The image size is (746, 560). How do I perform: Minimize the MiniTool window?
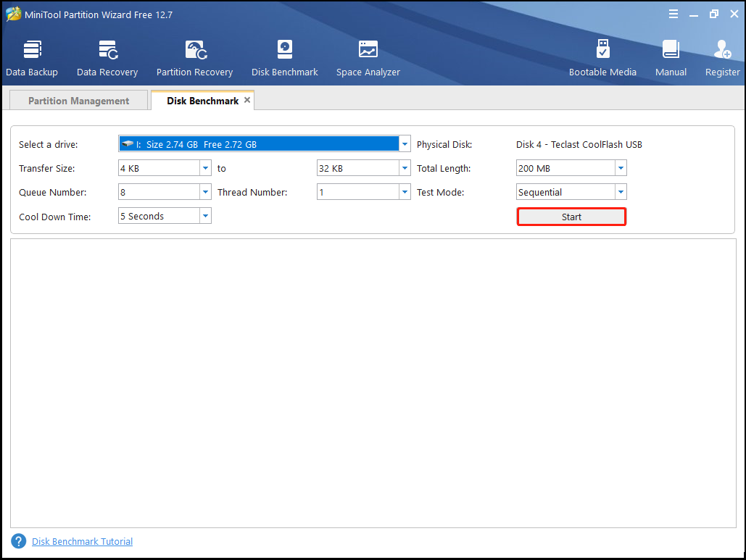(694, 14)
